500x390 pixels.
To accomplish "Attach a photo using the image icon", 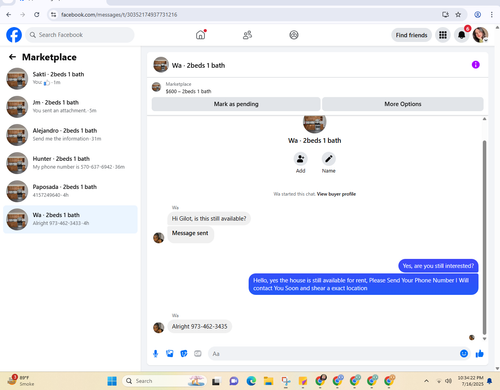I will pos(170,354).
